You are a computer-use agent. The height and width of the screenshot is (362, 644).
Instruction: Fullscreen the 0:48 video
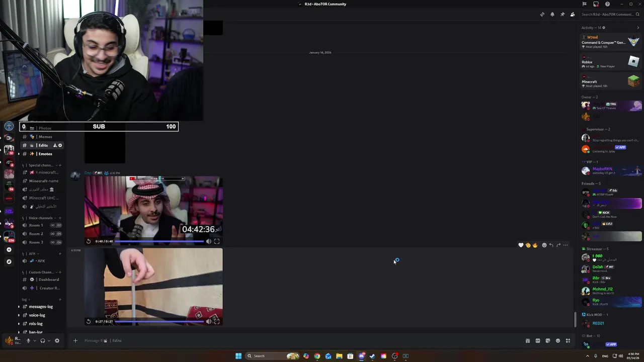click(x=217, y=241)
